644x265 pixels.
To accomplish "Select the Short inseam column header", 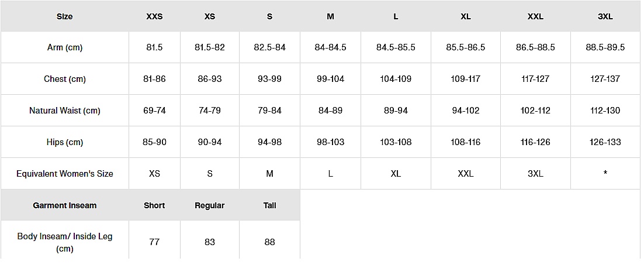I will (x=154, y=205).
